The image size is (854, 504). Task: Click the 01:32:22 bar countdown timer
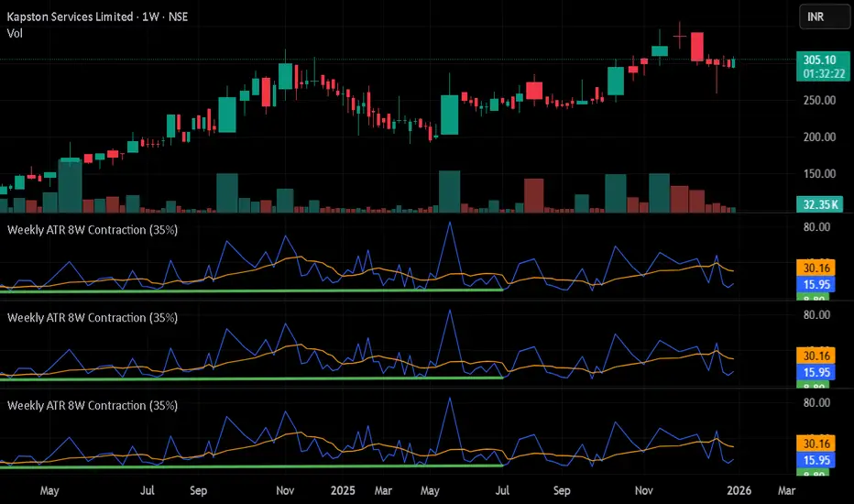click(x=824, y=73)
